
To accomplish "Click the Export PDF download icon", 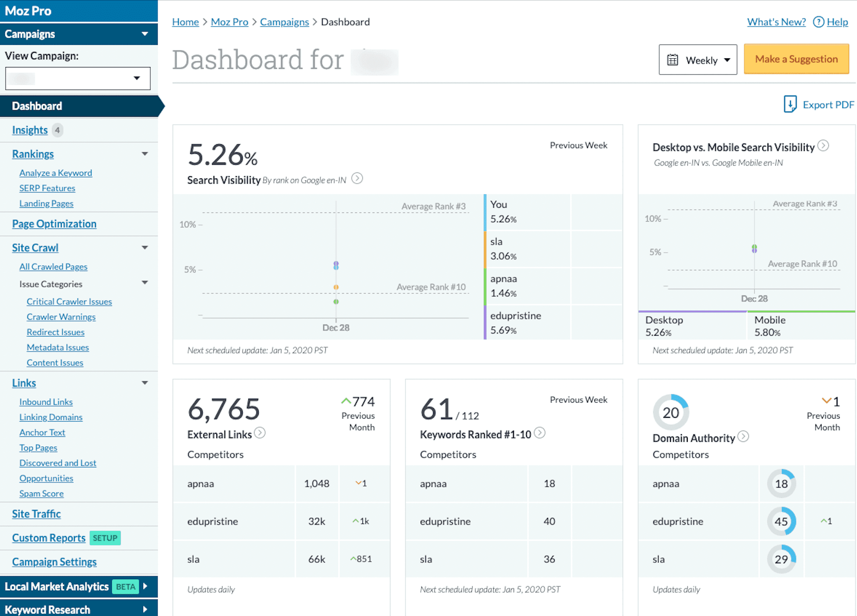I will click(x=790, y=104).
